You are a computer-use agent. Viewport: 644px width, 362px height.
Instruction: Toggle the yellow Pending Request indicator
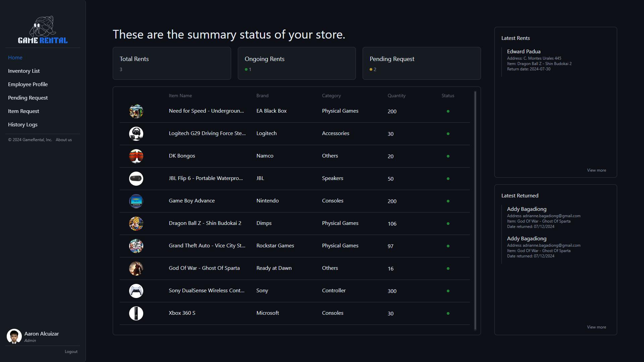click(x=371, y=69)
